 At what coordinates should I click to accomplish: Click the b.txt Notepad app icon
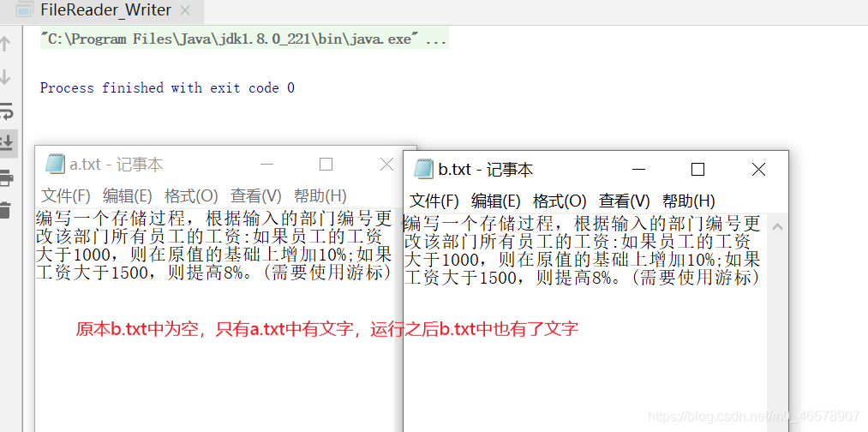click(423, 169)
